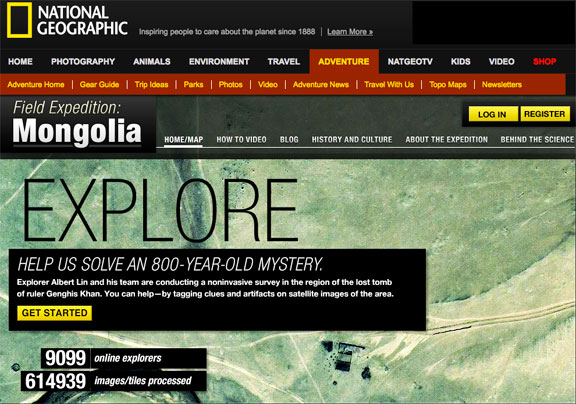Select the NatGeoTV menu item

(x=410, y=62)
